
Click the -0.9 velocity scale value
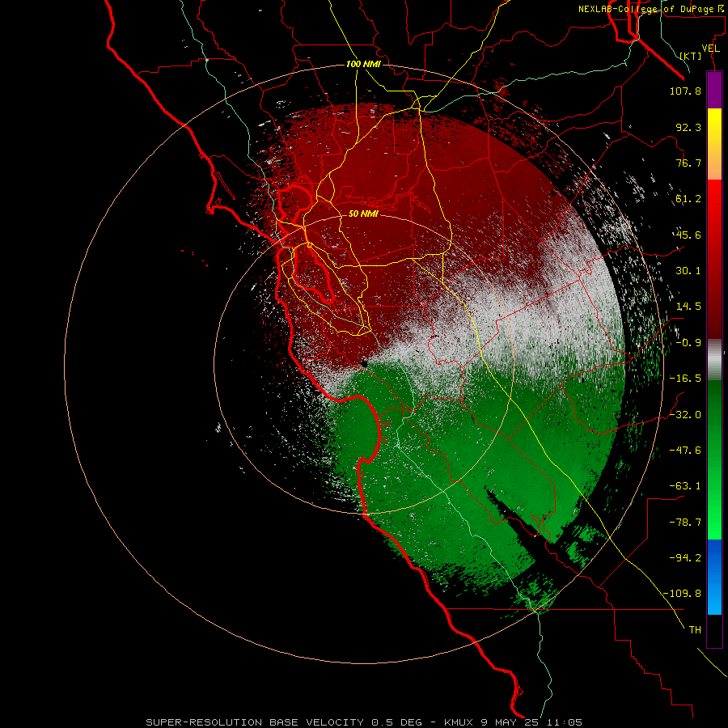(x=688, y=343)
